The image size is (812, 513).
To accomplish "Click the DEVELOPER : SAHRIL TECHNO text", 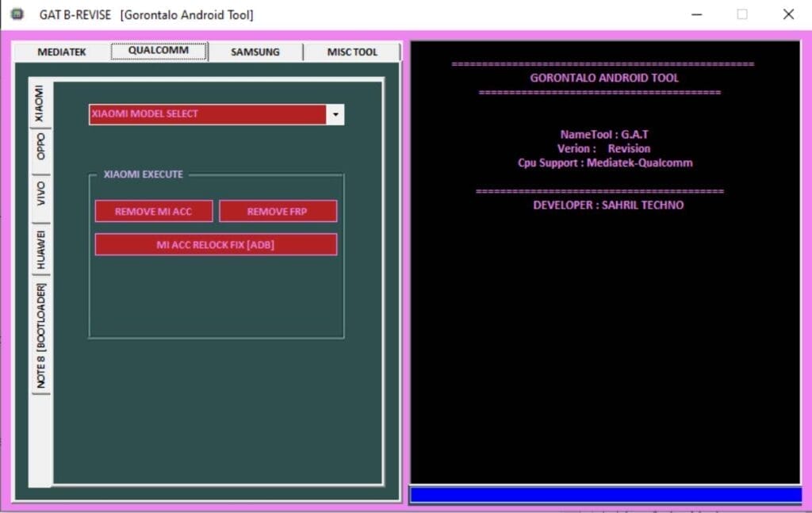I will point(606,205).
